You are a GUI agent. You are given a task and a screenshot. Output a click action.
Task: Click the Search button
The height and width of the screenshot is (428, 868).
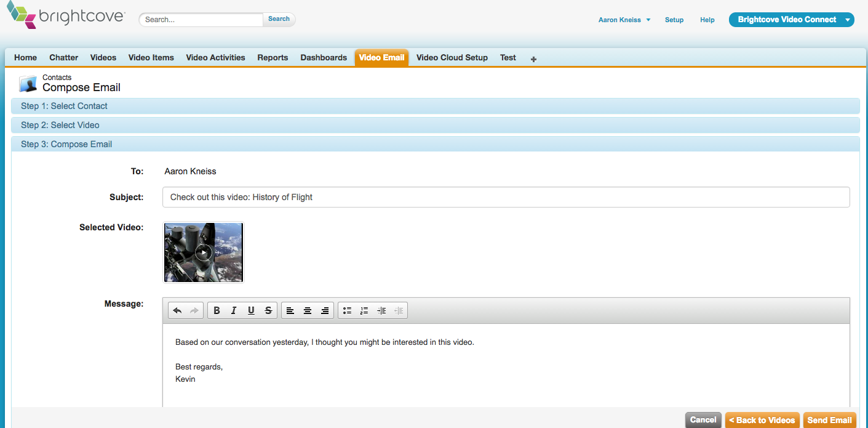tap(279, 19)
